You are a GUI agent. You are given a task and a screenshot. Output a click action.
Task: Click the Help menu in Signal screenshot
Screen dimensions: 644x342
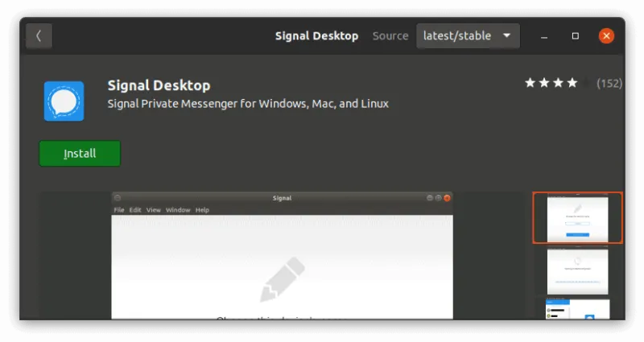tap(202, 210)
